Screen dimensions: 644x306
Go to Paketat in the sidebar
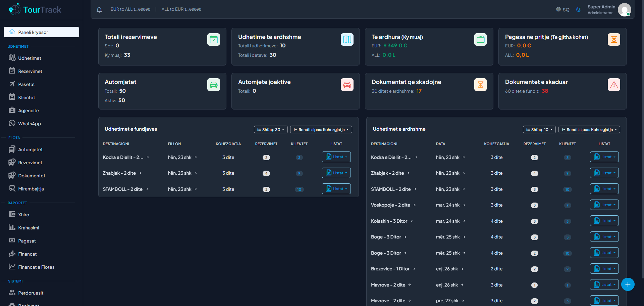[x=26, y=84]
